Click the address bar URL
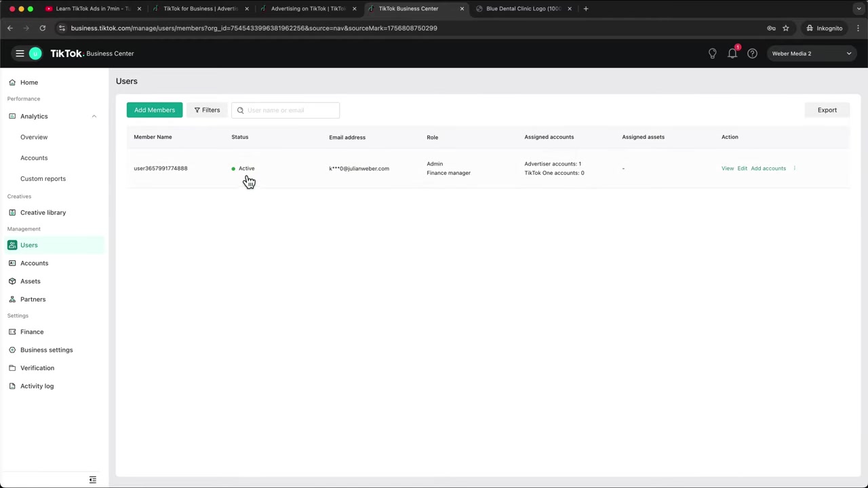This screenshot has height=488, width=868. (x=254, y=28)
